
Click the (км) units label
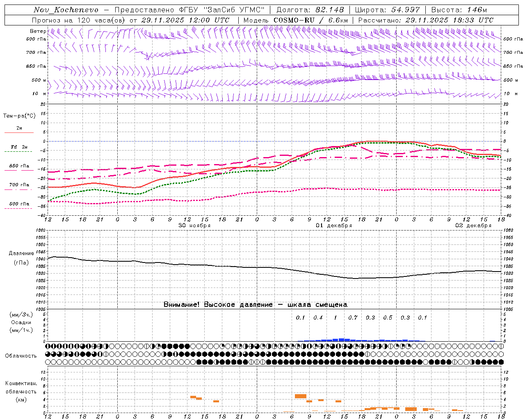21,399
